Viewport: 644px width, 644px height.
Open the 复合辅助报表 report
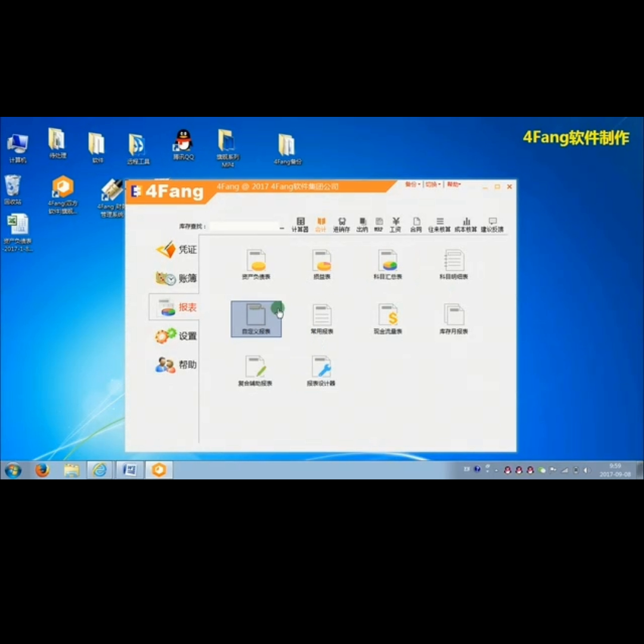[255, 371]
